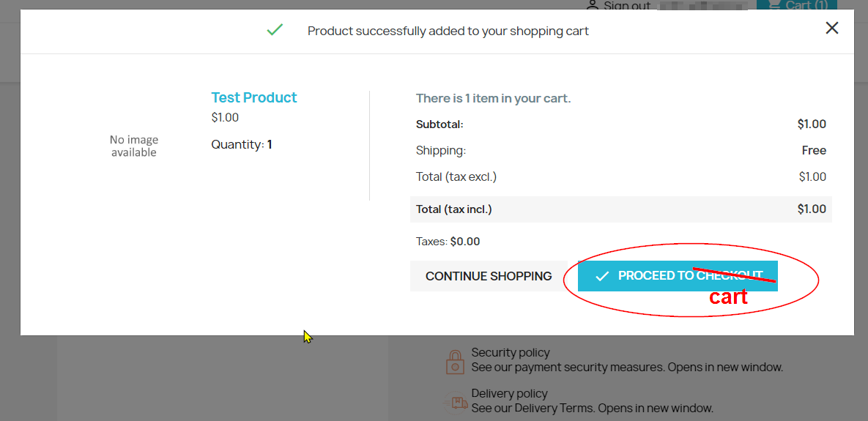The image size is (868, 421).
Task: Click the blurred username beside Sign out
Action: pos(702,6)
